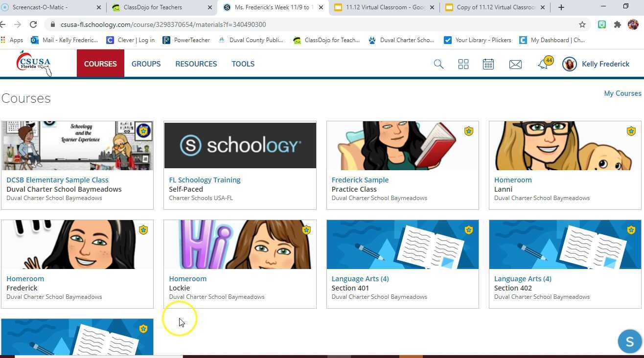Click the Homeroom Lanni thumbnail with dog
644x358 pixels.
coord(565,146)
